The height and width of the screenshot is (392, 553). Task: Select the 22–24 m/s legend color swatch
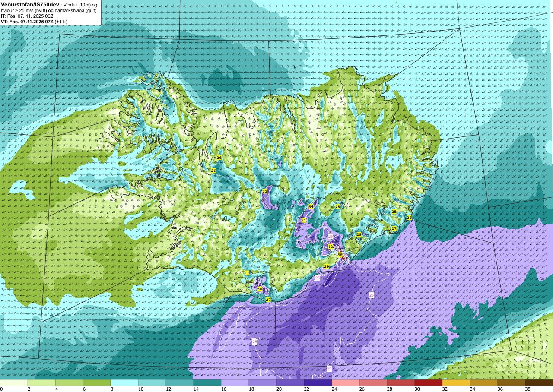[318, 383]
